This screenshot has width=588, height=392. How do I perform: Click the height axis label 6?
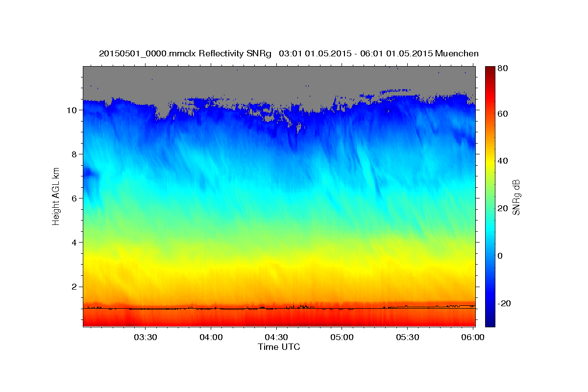(74, 198)
